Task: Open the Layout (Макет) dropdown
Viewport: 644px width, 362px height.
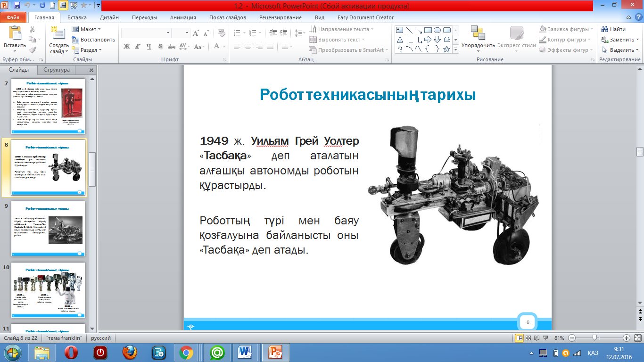Action: [x=87, y=29]
